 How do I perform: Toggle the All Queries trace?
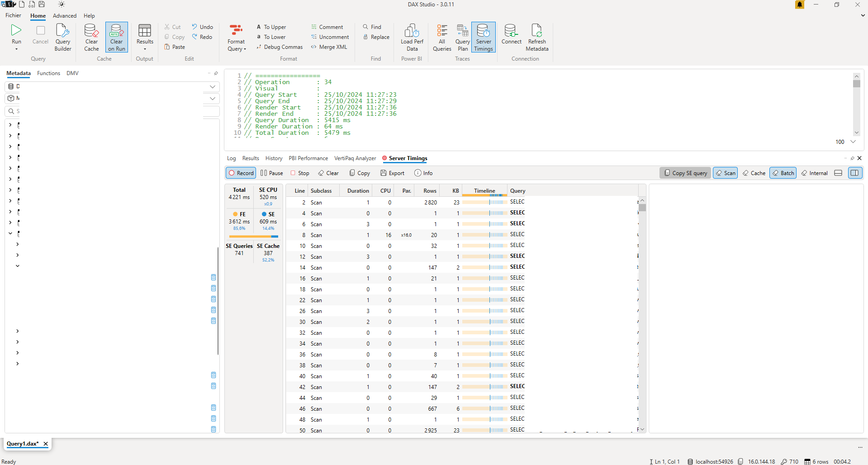(442, 38)
